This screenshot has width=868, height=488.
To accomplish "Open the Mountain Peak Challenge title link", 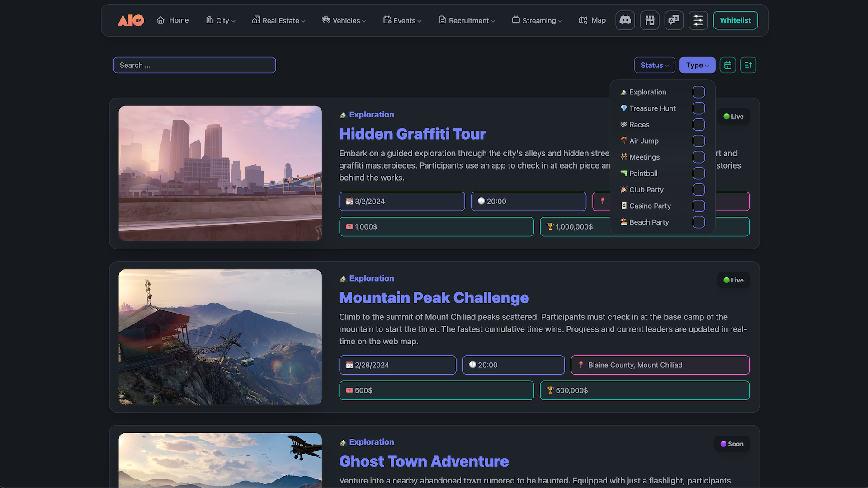I will point(434,298).
